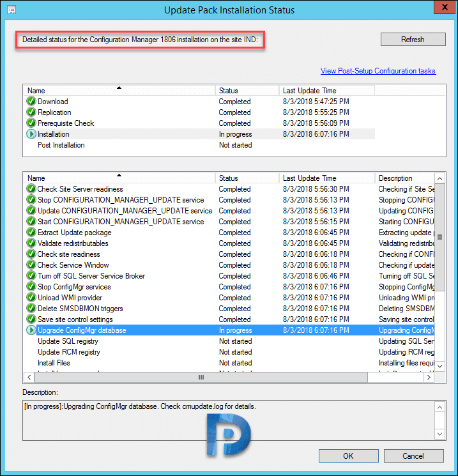Click check icon for Save site control settings
This screenshot has height=476, width=458.
(31, 319)
